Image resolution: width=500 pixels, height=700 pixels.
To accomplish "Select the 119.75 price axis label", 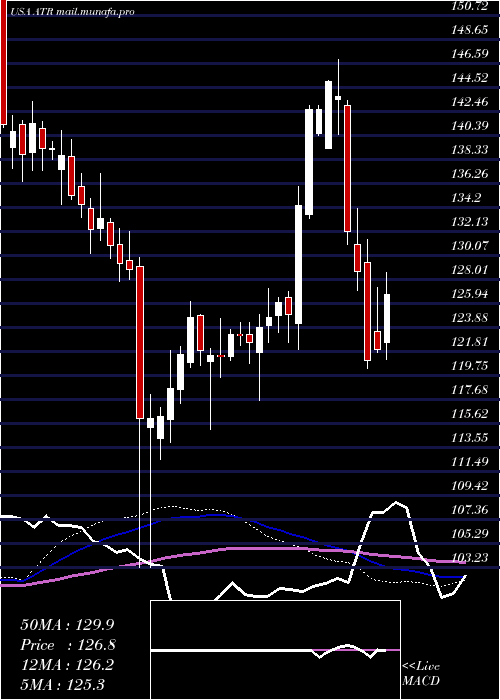I will pyautogui.click(x=470, y=366).
